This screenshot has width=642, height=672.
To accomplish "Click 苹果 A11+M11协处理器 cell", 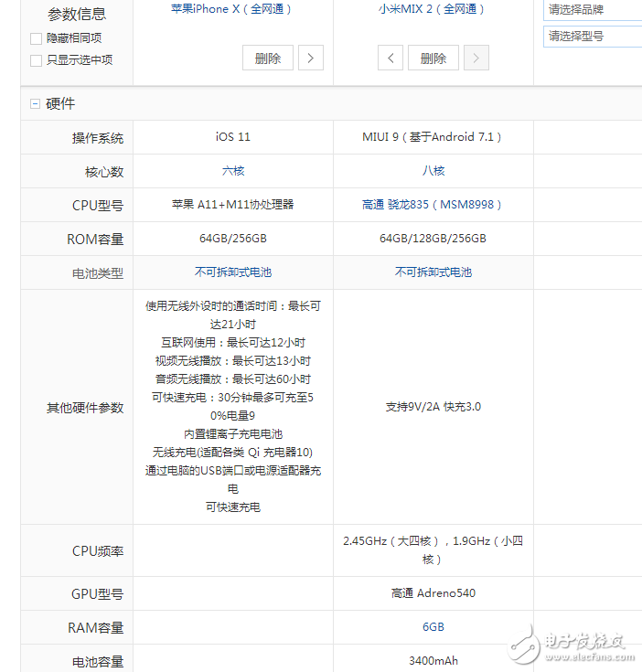I will (x=232, y=205).
